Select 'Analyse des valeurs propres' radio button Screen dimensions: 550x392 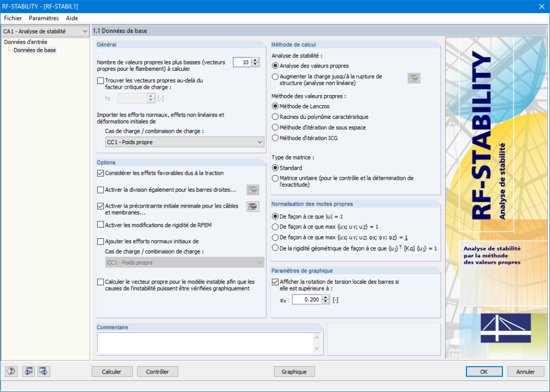click(x=276, y=66)
